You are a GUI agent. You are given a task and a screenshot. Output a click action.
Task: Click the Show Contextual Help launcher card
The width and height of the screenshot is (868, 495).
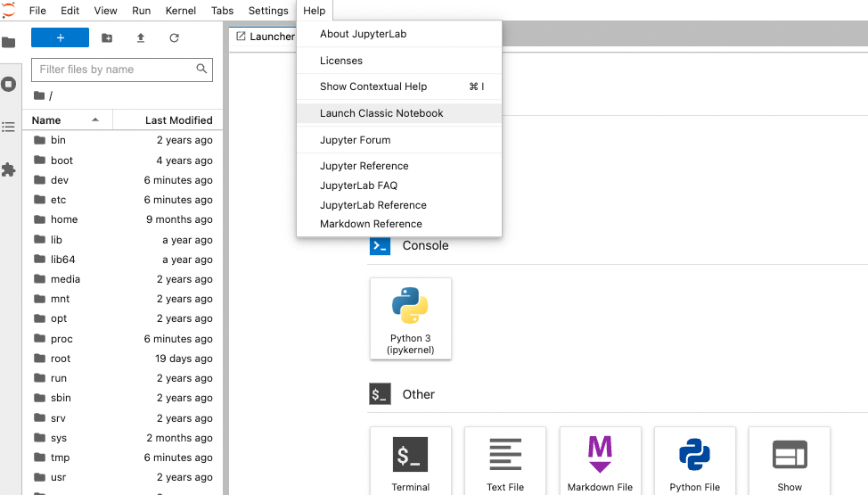(790, 461)
